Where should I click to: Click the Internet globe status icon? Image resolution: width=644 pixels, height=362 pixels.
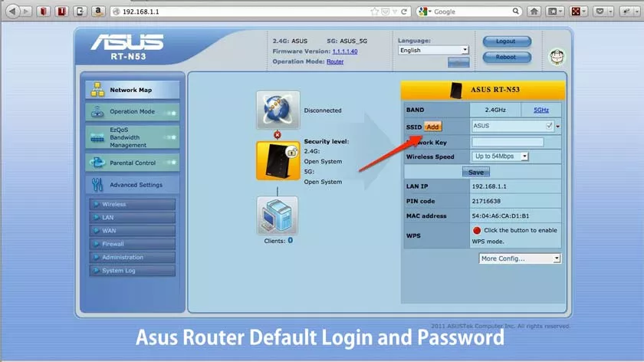278,110
